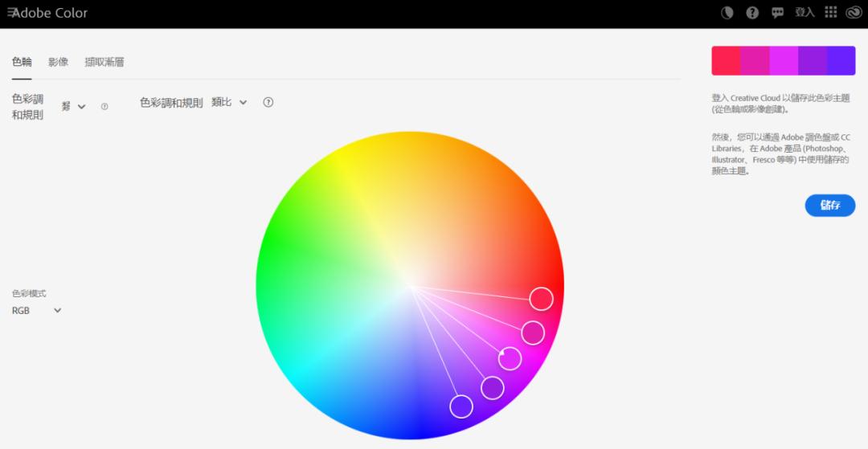Switch to the 色輪 tab
Viewport: 868px width, 449px height.
click(x=22, y=62)
